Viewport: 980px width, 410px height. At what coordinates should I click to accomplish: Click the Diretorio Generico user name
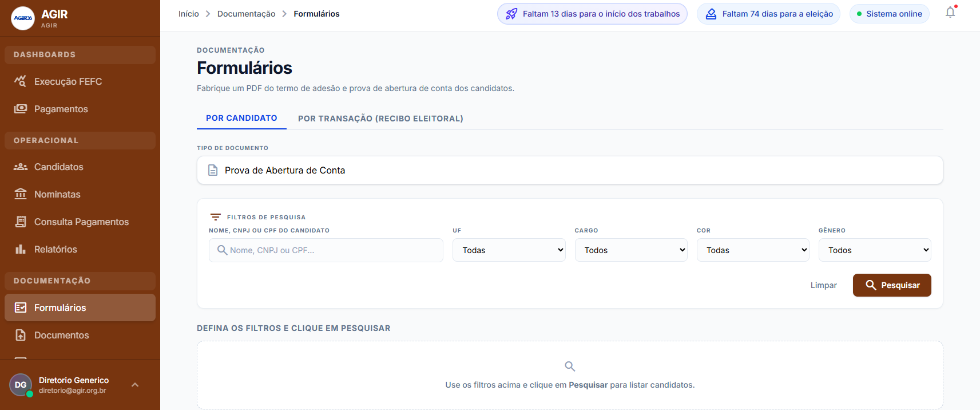[74, 380]
